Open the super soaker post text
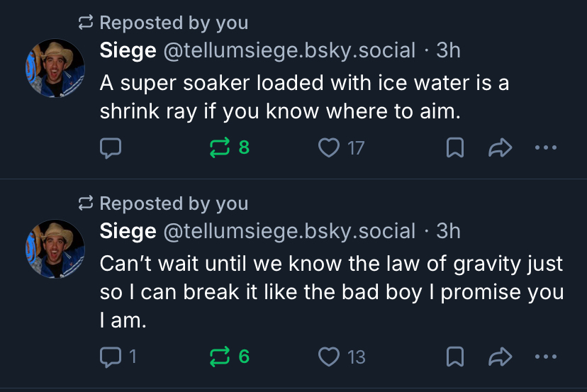 tap(303, 97)
